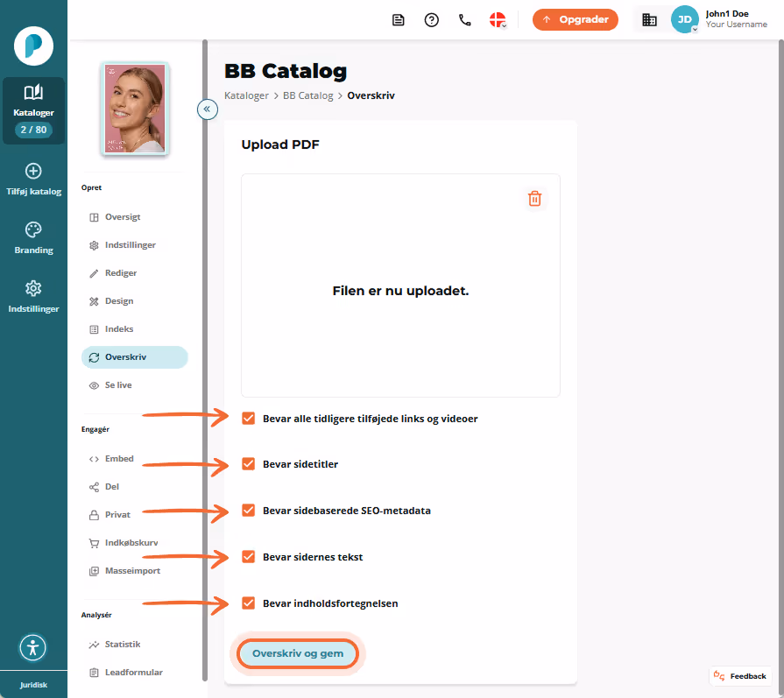
Task: Click the Statistik chart icon
Action: pos(94,645)
